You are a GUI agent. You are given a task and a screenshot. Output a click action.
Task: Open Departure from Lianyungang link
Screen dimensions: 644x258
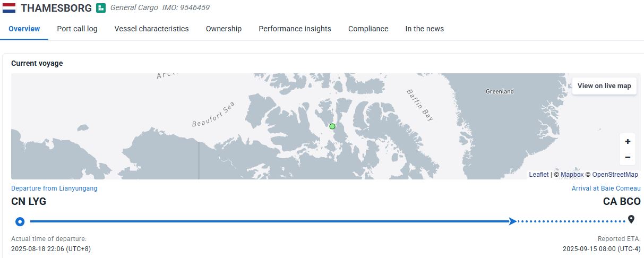tap(54, 188)
